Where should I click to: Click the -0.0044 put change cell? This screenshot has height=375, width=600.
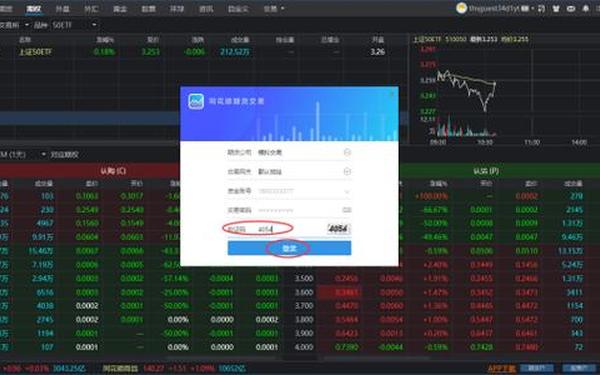click(x=390, y=347)
